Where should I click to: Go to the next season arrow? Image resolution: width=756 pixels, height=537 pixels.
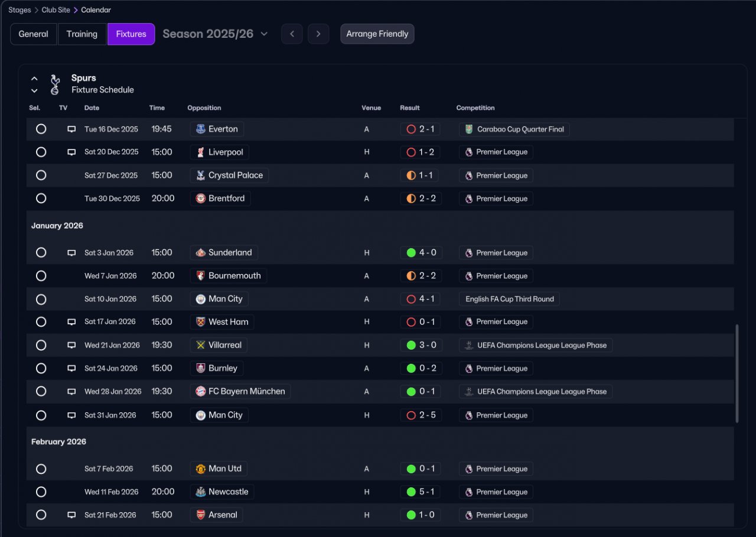(318, 34)
